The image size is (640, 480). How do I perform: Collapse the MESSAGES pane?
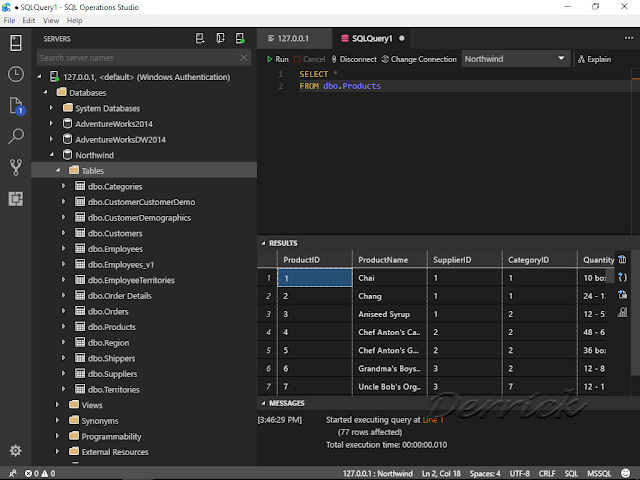(x=263, y=403)
